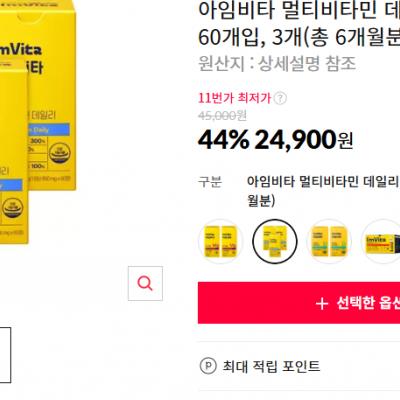The image size is (400, 400).
Task: Click the plus icon on the red button
Action: tap(322, 303)
